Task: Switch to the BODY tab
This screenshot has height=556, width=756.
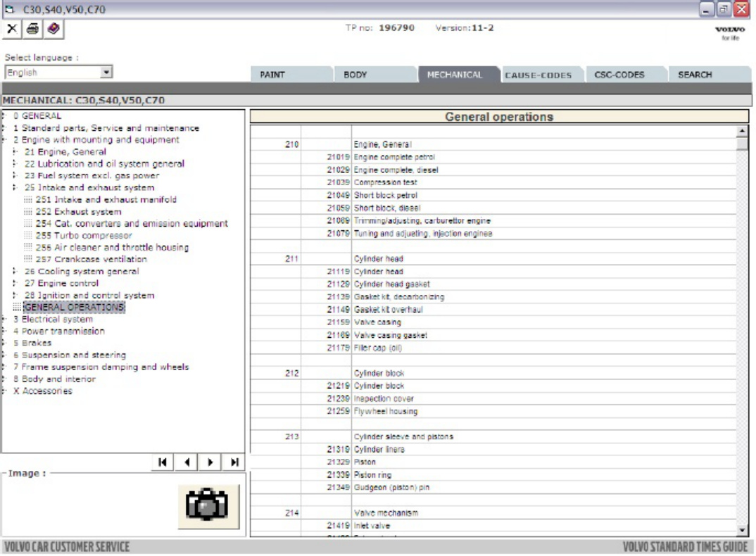Action: click(374, 75)
